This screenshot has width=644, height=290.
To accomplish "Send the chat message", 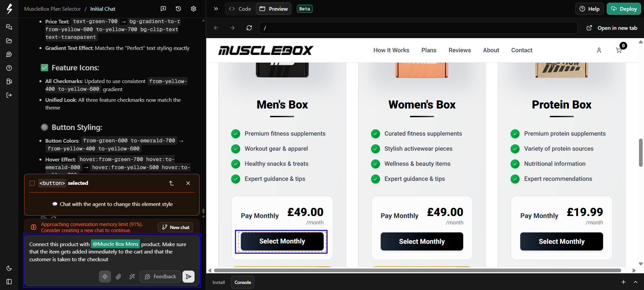I will pos(189,277).
